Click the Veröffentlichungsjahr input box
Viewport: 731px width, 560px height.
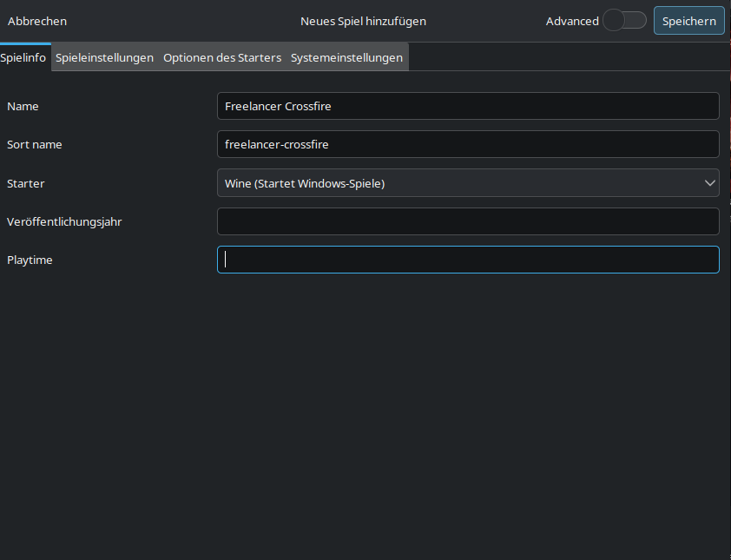[468, 221]
